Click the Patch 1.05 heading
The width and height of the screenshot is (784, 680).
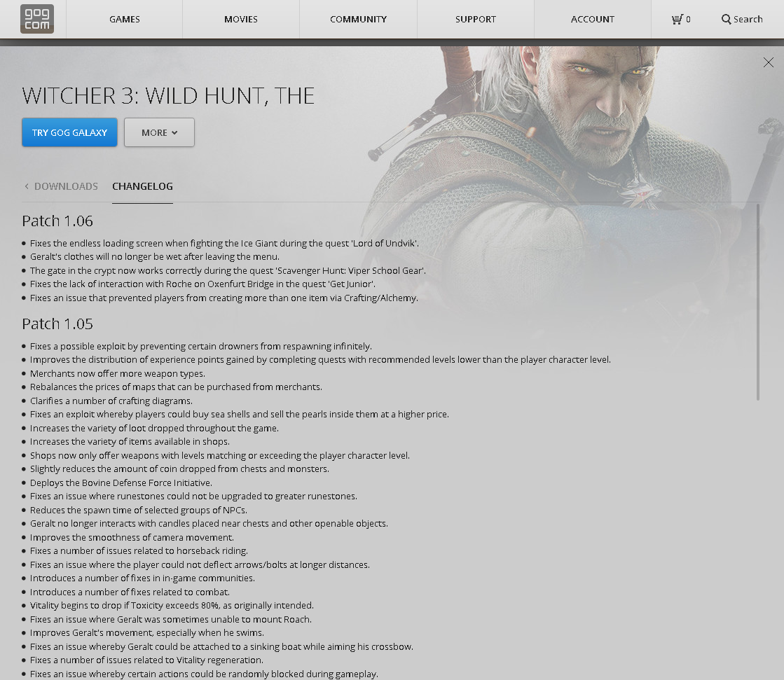point(57,324)
